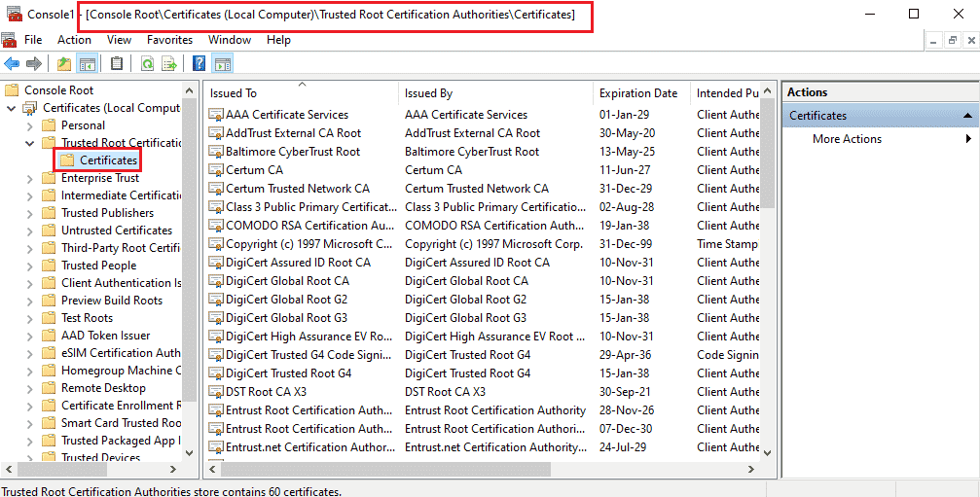Click the certificate icon beside DigiCert Global Root G2
980x497 pixels.
point(216,299)
